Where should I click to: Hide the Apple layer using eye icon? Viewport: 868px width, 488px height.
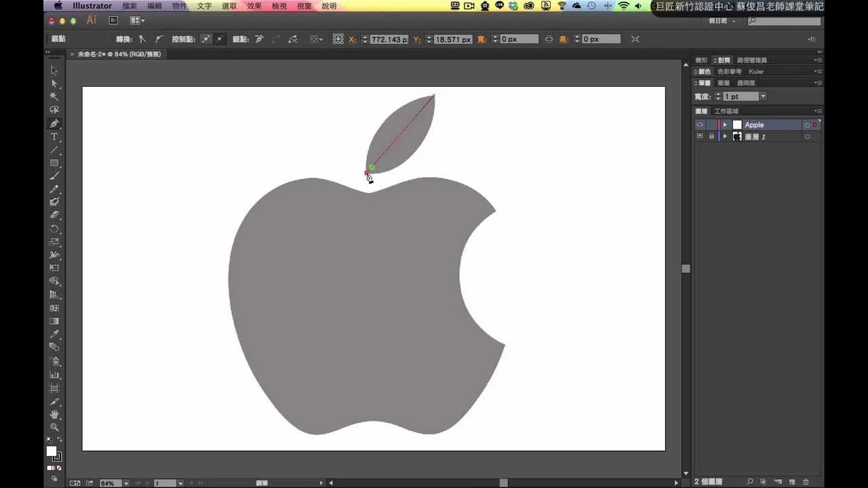point(700,125)
